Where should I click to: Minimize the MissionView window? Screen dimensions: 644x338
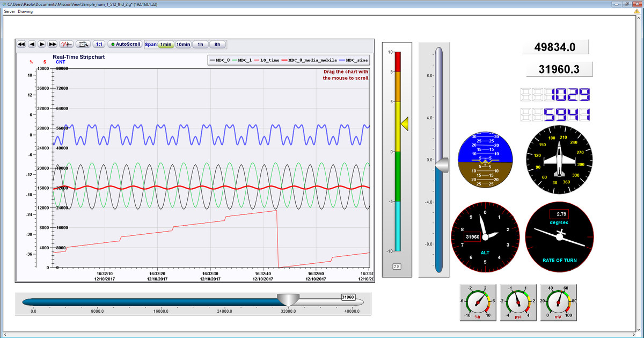pyautogui.click(x=616, y=4)
